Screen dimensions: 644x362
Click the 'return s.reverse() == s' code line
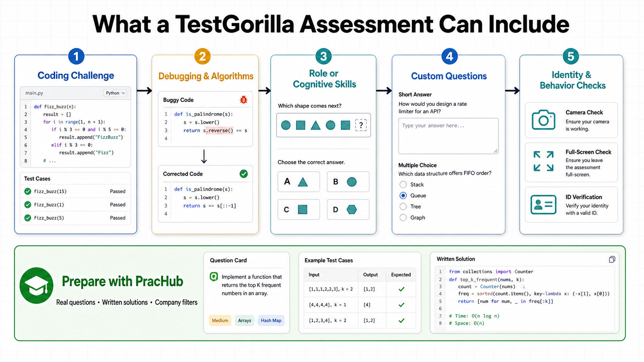point(215,130)
